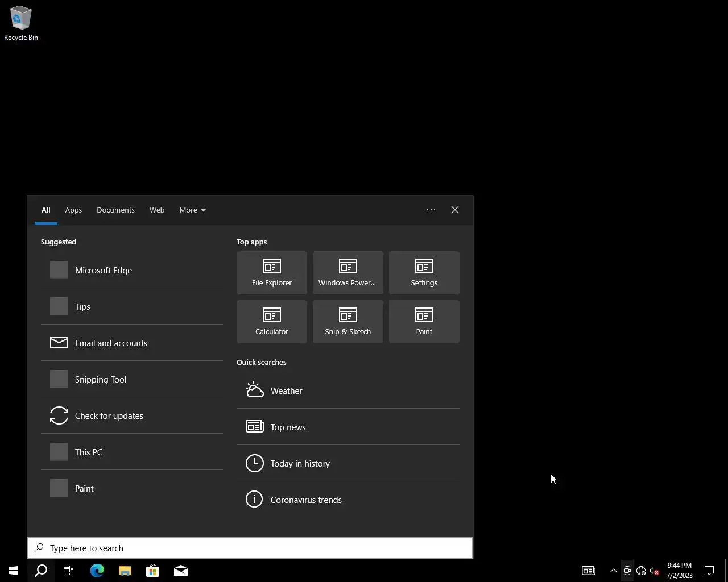
Task: Run Today in history quick search
Action: point(348,463)
